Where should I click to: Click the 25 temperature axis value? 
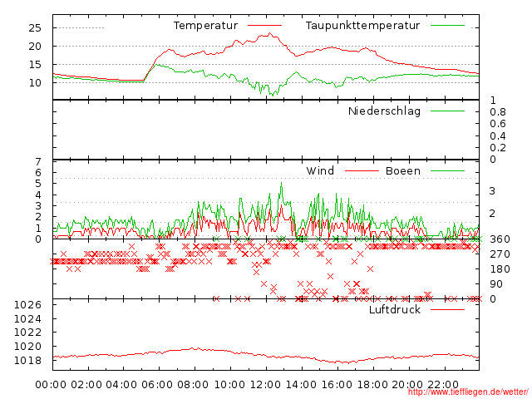tap(35, 27)
